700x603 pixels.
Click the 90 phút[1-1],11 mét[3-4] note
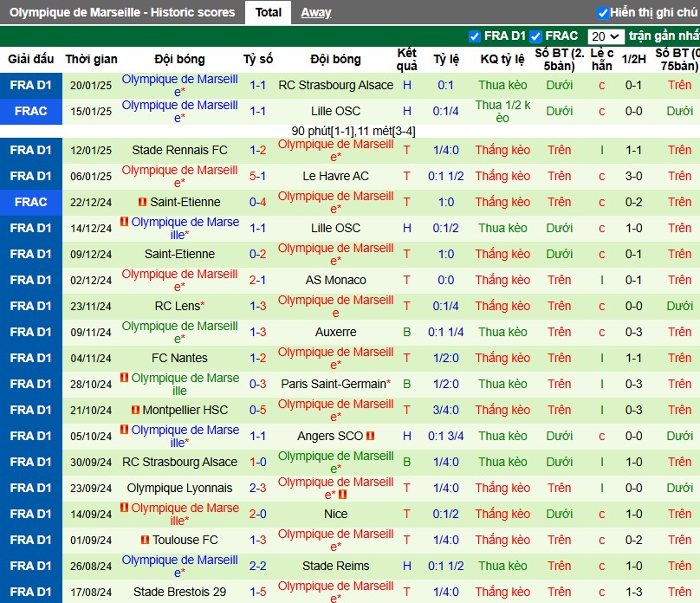point(353,131)
